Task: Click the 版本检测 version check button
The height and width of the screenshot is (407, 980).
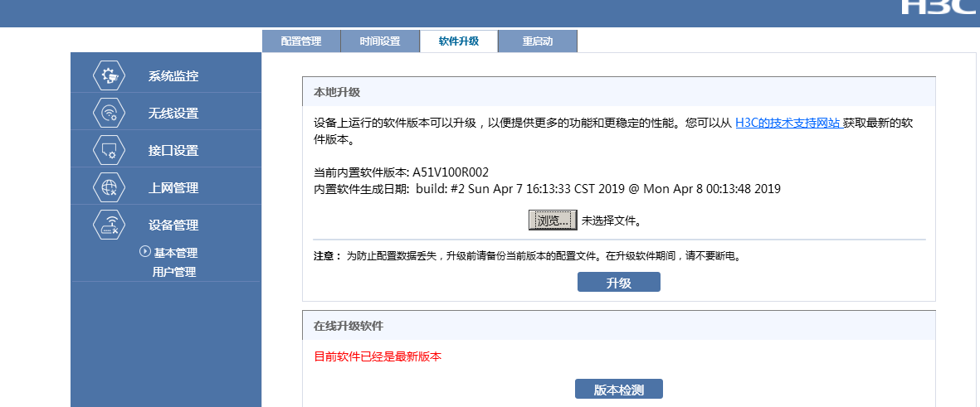Action: pos(619,390)
